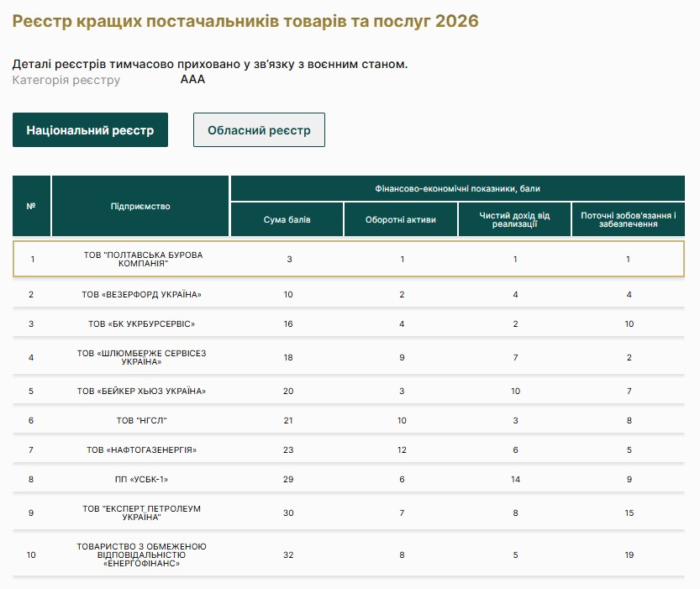This screenshot has height=589, width=700.
Task: Click Оборотні активи value 9 for Шлюмберже
Action: click(x=402, y=357)
